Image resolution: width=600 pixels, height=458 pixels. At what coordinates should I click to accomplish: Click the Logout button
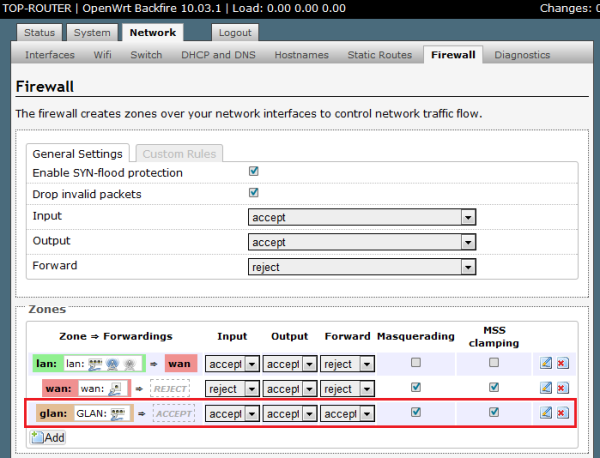click(235, 33)
